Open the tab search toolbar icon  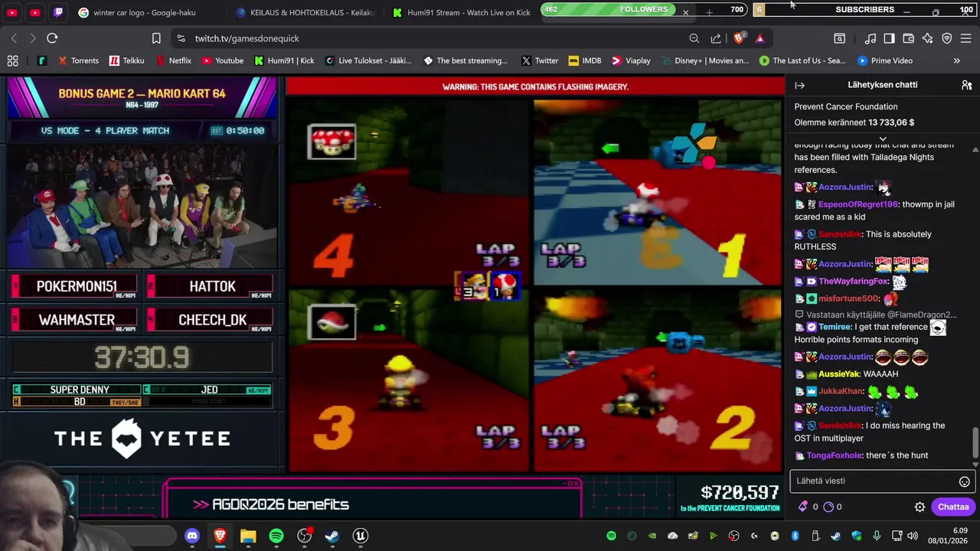point(839,38)
